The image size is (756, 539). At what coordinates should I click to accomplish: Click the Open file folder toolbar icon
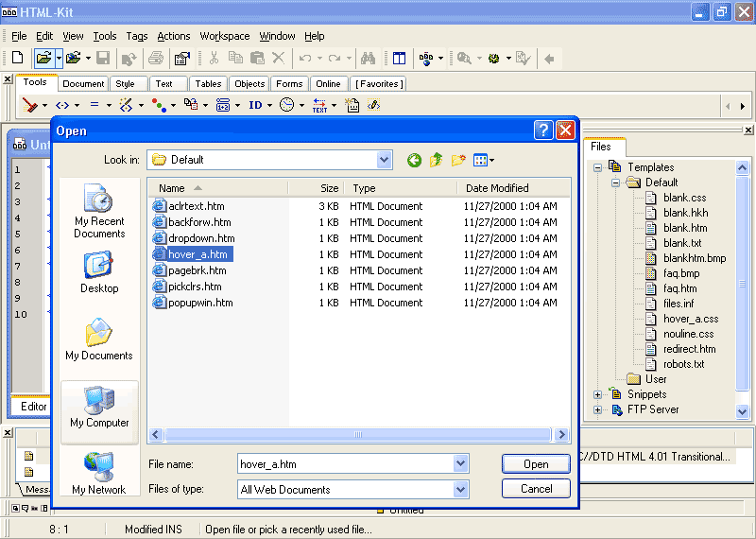click(x=43, y=59)
